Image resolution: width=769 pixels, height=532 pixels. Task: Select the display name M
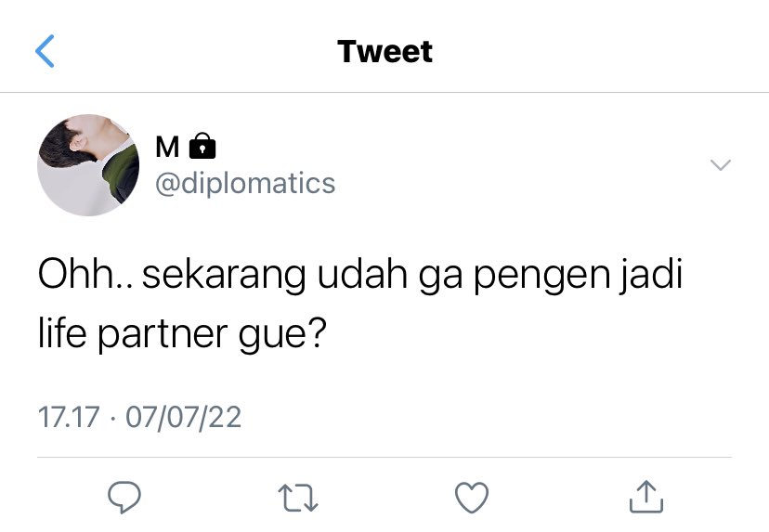pos(167,147)
